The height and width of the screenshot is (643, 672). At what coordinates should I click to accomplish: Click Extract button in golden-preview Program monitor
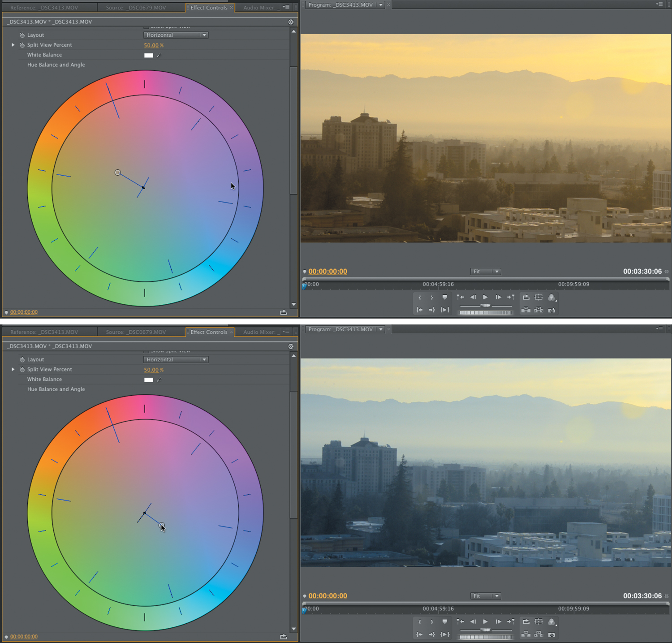[539, 310]
